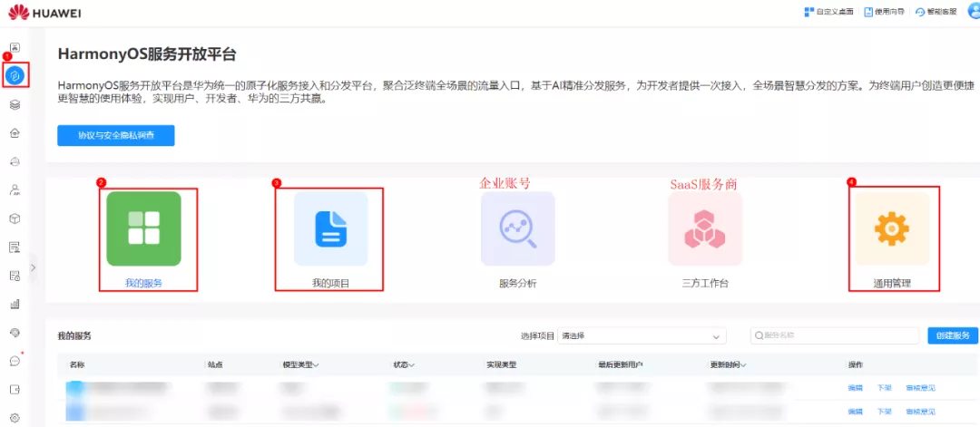The height and width of the screenshot is (427, 980).
Task: Click the HUAWEI logo in header
Action: click(x=45, y=12)
